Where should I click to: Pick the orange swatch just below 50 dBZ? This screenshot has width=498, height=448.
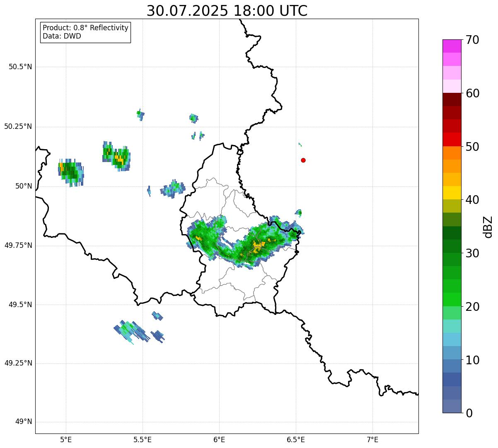coord(452,153)
